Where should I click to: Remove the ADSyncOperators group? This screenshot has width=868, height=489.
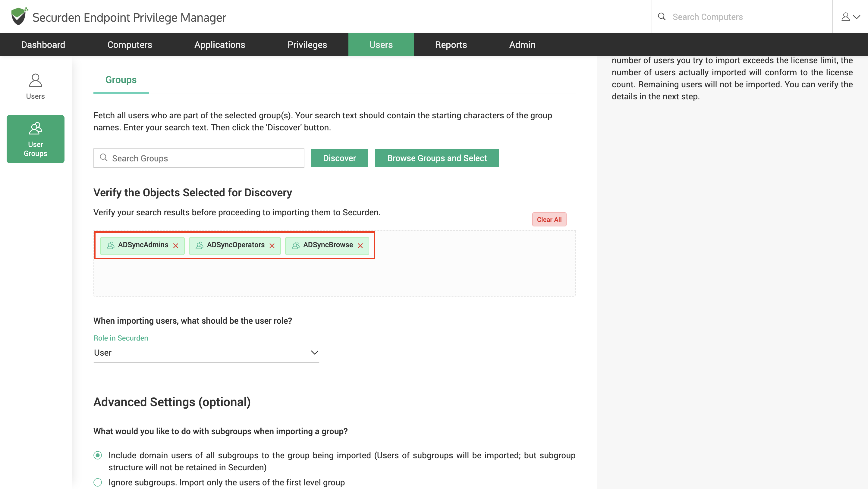pyautogui.click(x=272, y=246)
